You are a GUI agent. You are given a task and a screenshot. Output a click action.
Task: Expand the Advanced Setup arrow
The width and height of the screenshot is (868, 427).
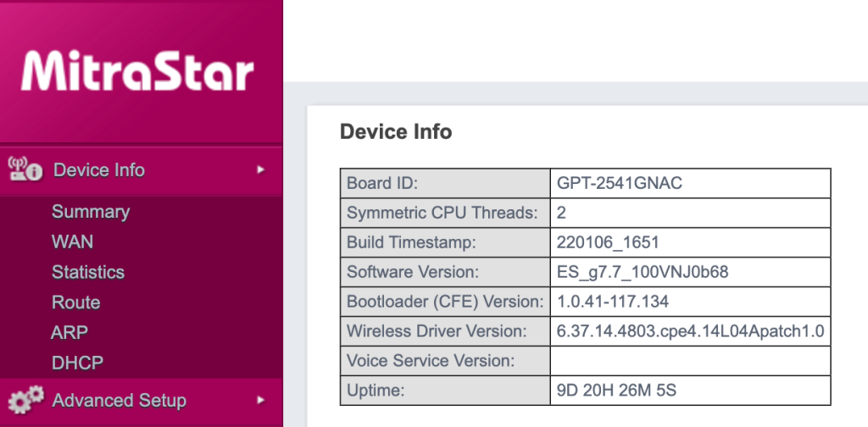[261, 400]
